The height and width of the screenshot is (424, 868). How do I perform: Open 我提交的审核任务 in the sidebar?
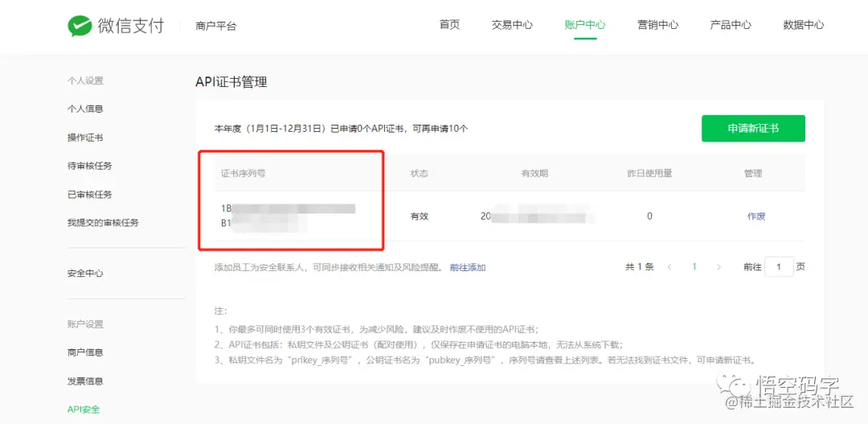click(103, 223)
